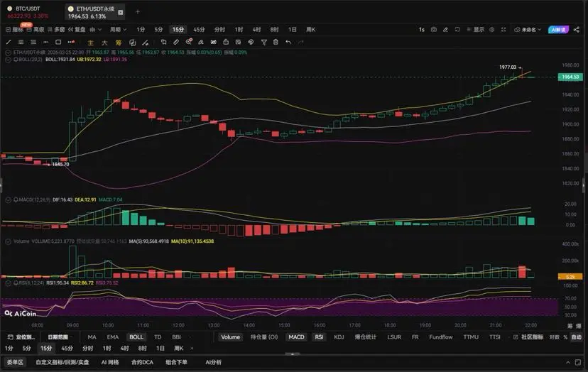
Task: Collapse the MACD(12,26,9) panel
Action: (x=8, y=200)
